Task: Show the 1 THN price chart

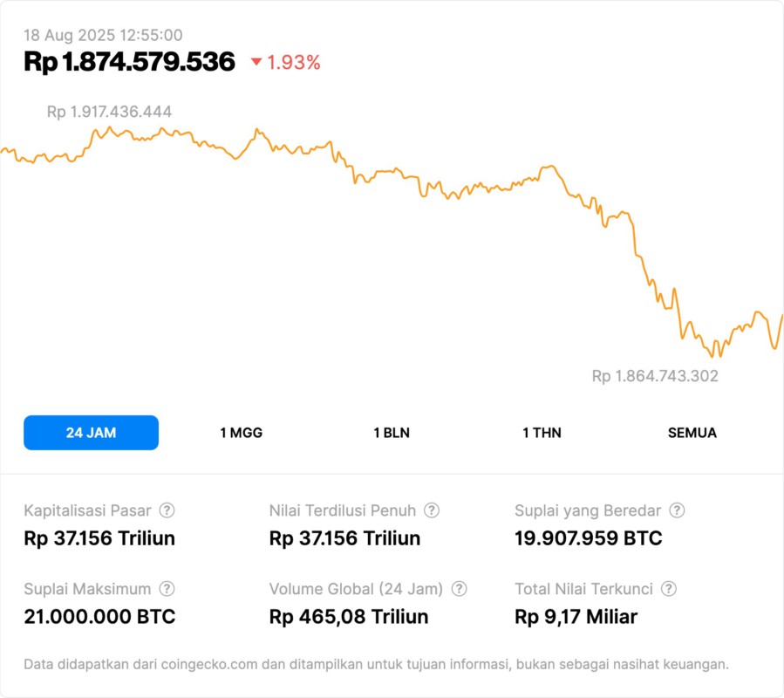Action: (542, 433)
